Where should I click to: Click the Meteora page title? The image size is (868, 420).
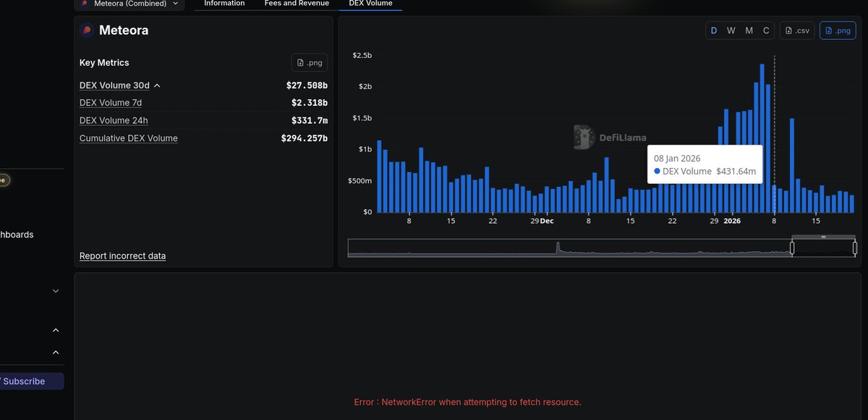124,30
